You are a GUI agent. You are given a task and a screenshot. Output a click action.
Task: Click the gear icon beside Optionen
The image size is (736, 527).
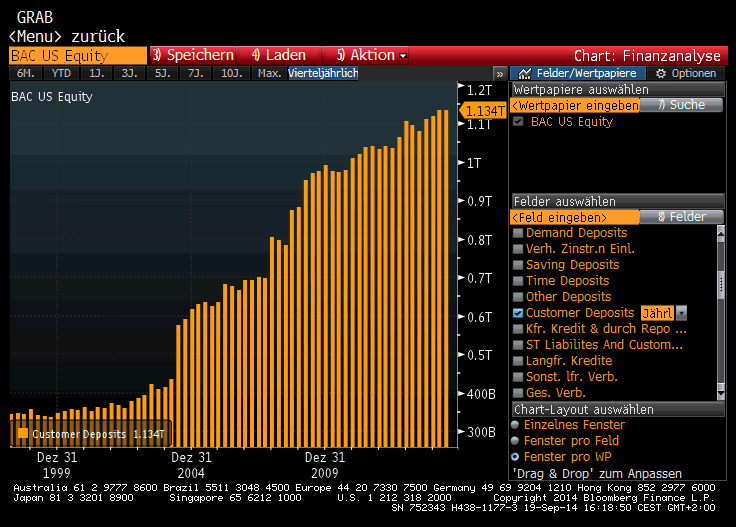coord(661,74)
